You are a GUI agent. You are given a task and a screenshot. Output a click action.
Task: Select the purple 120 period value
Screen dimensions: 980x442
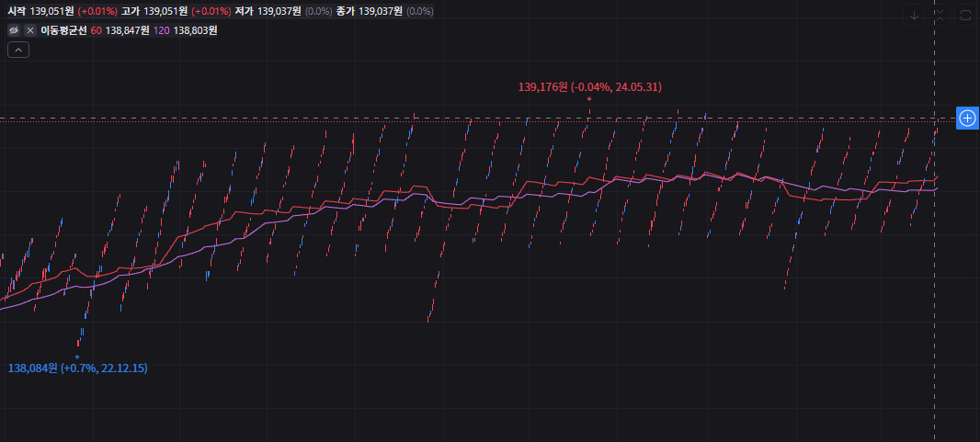pyautogui.click(x=161, y=30)
